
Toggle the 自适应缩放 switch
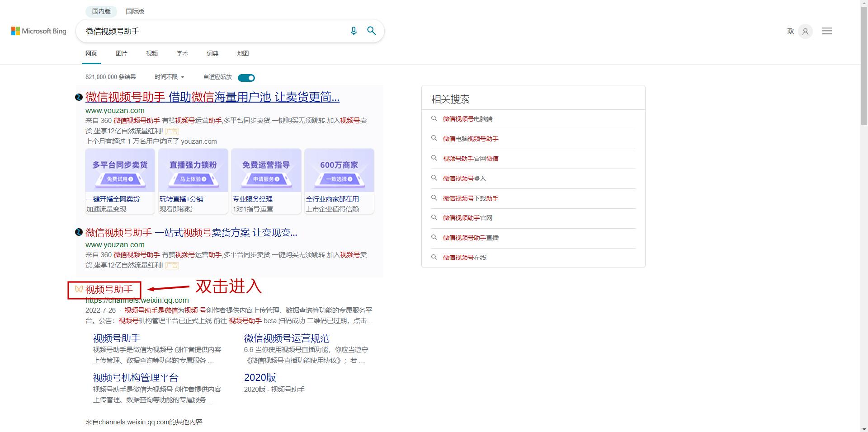(246, 78)
